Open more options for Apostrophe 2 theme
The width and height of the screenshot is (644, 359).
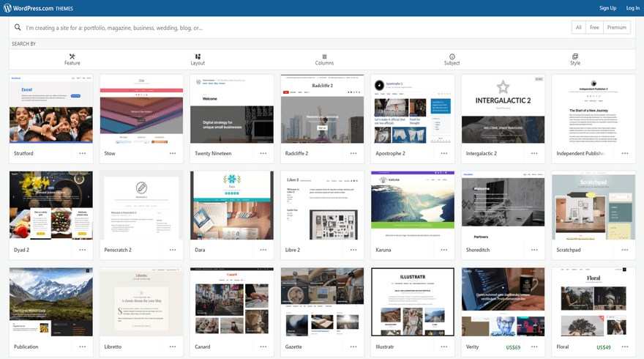coord(444,153)
